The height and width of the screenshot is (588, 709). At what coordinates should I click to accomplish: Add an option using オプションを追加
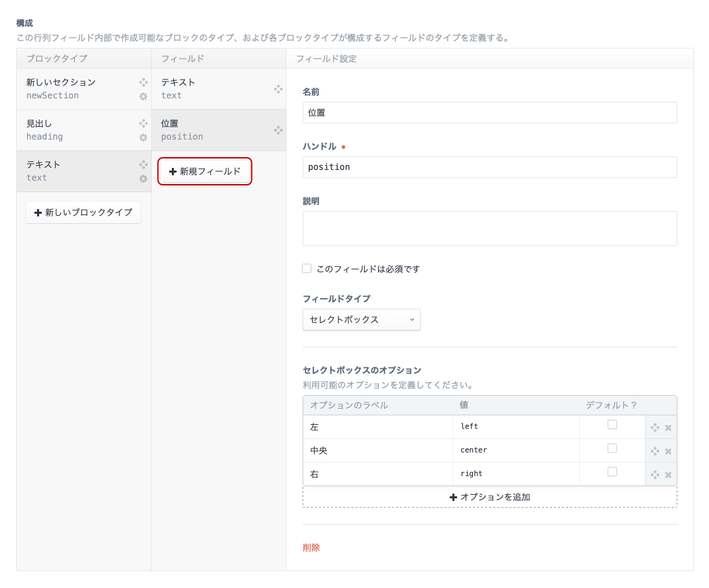click(489, 497)
